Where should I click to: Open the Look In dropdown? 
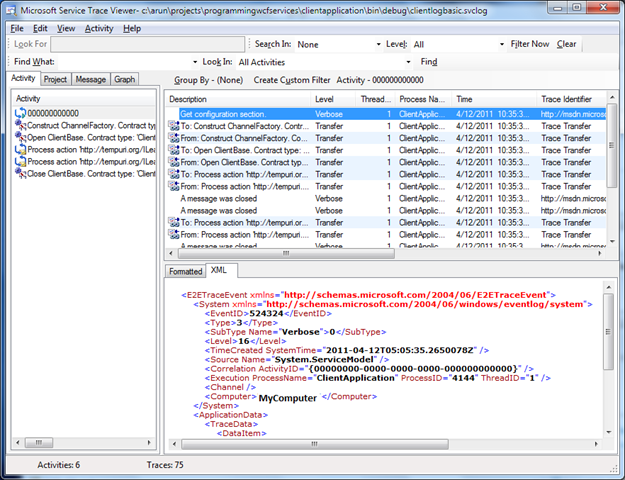(408, 62)
